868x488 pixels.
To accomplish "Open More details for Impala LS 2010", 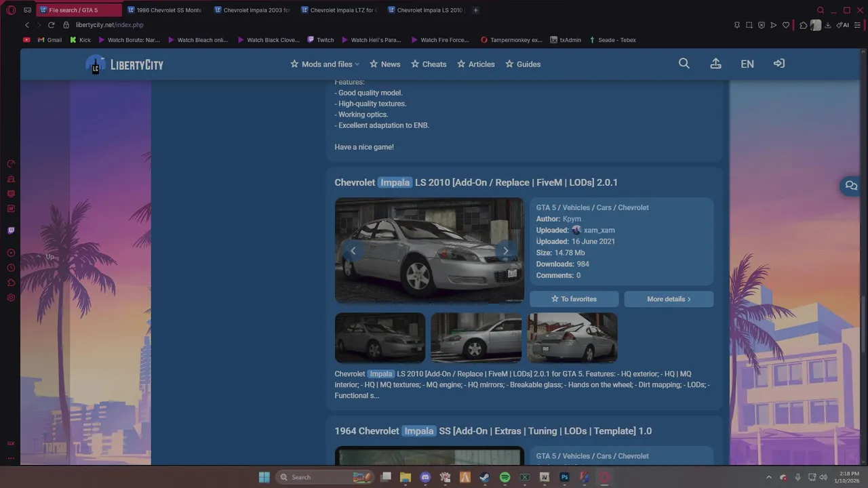I will (x=669, y=299).
